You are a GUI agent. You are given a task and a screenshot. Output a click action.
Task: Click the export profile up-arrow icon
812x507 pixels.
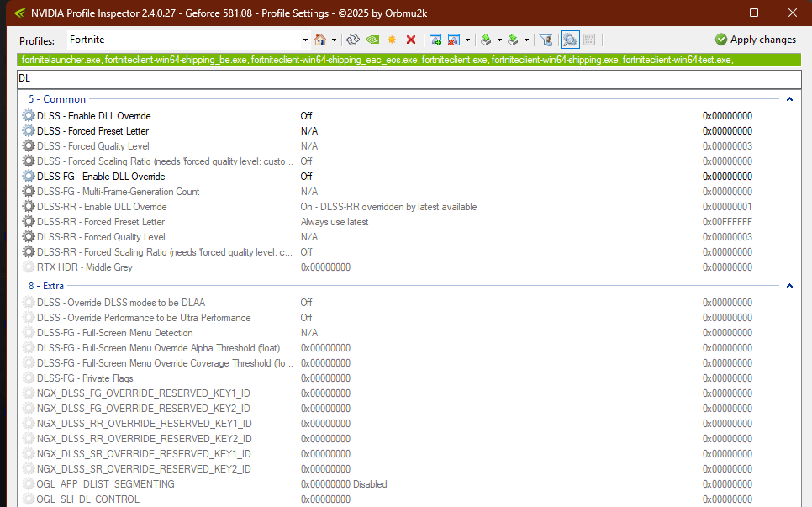(x=486, y=40)
